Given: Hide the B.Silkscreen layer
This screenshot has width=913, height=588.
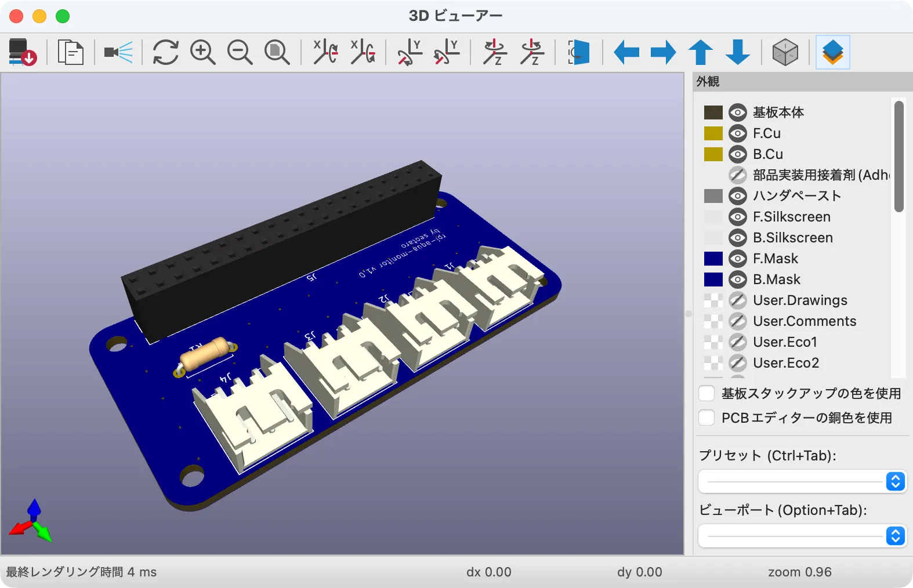Looking at the screenshot, I should [x=737, y=238].
